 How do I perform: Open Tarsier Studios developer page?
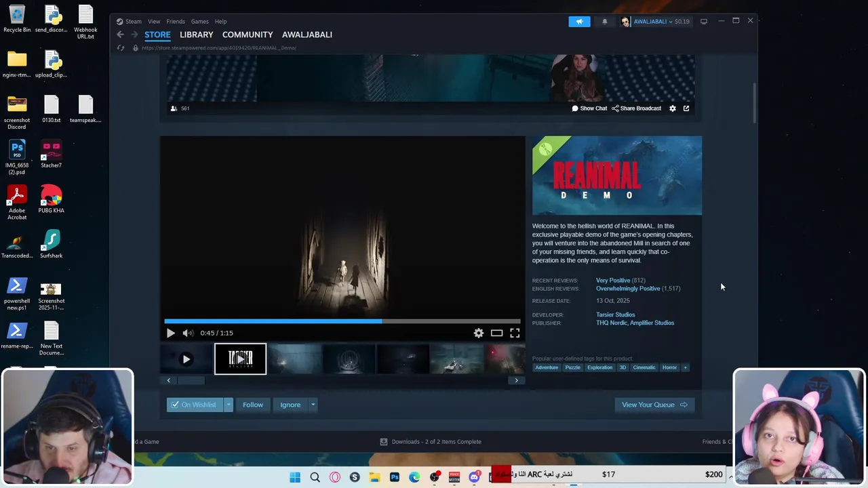pos(615,314)
